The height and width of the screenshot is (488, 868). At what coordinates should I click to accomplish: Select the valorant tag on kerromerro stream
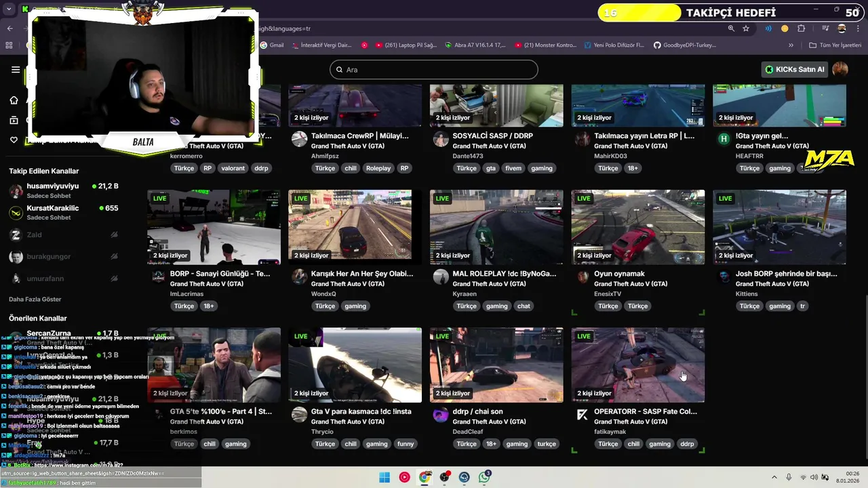point(233,168)
